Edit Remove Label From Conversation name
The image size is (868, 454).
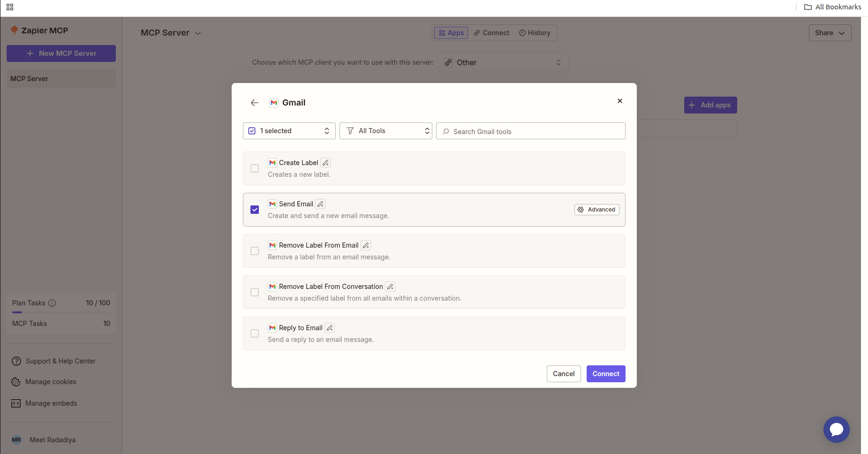pos(390,287)
